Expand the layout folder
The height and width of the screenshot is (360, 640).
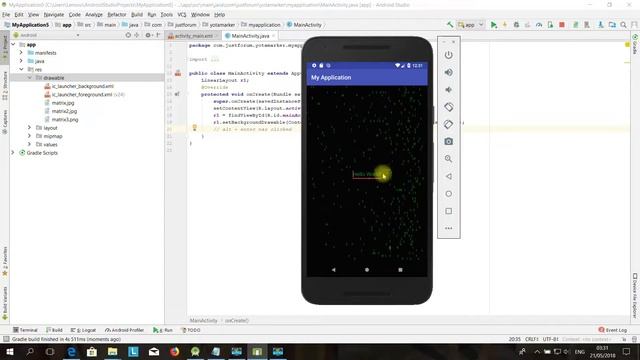[x=30, y=128]
